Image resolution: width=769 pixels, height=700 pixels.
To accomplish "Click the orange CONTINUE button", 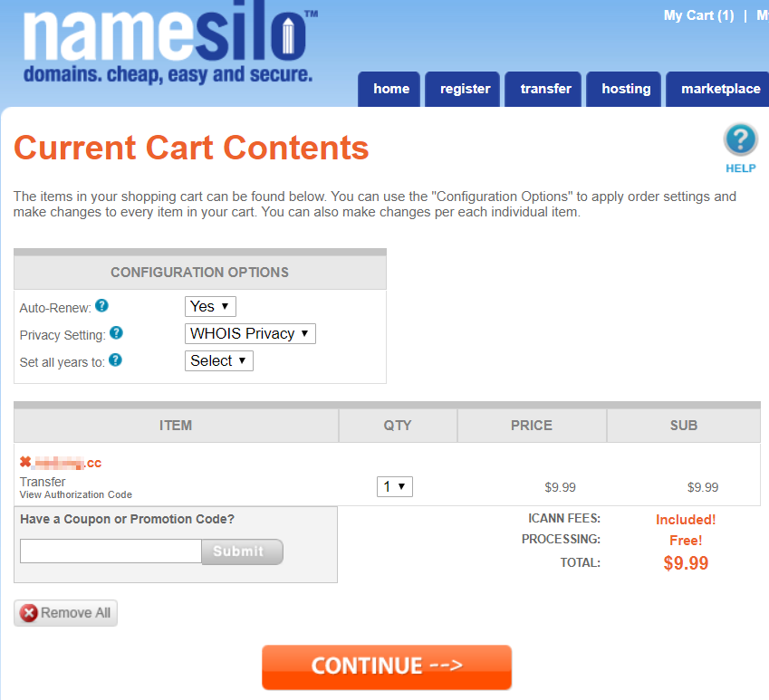I will (387, 667).
